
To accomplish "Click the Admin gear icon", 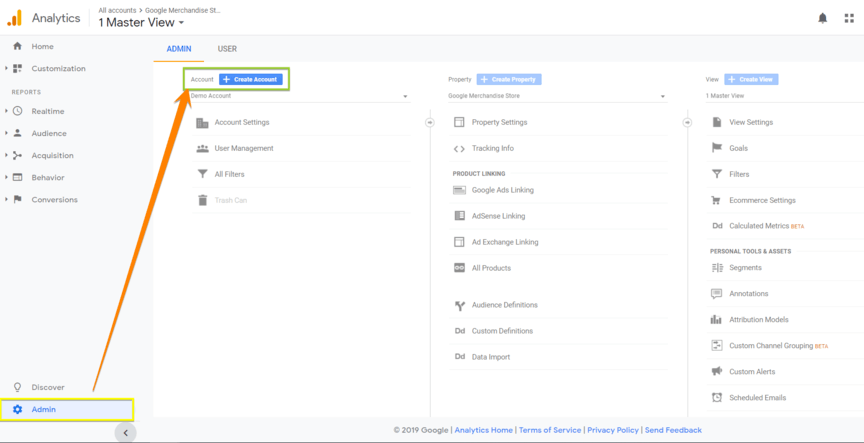I will [18, 409].
